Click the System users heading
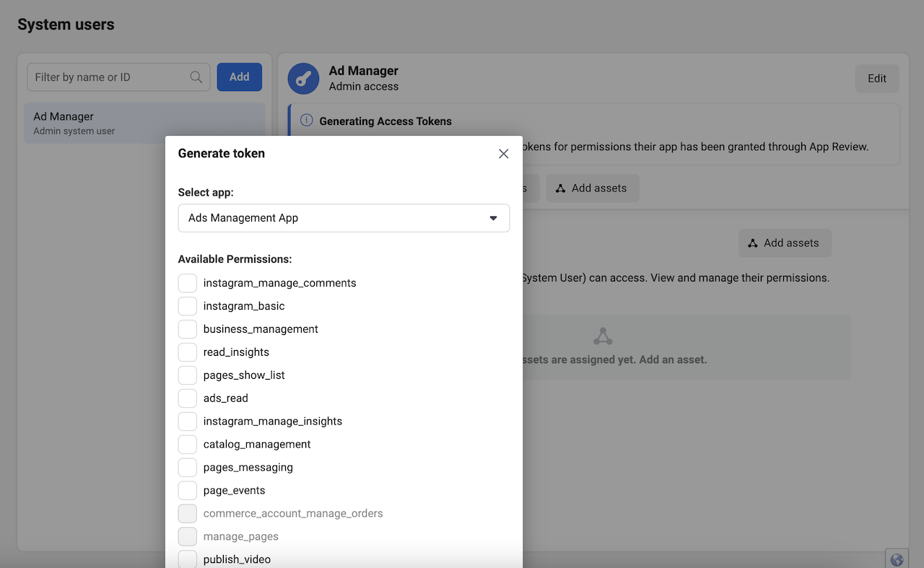The image size is (924, 568). click(66, 25)
